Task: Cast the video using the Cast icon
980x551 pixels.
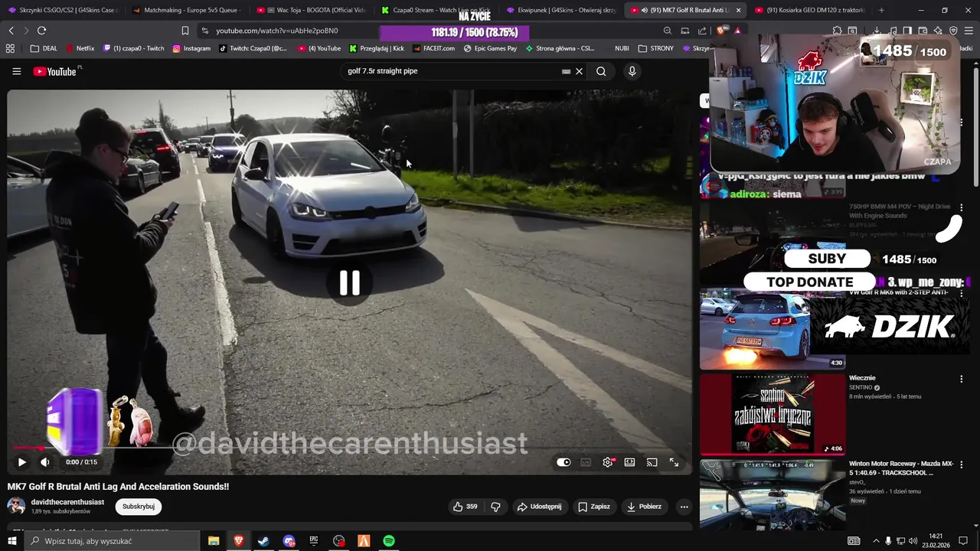Action: click(x=652, y=462)
